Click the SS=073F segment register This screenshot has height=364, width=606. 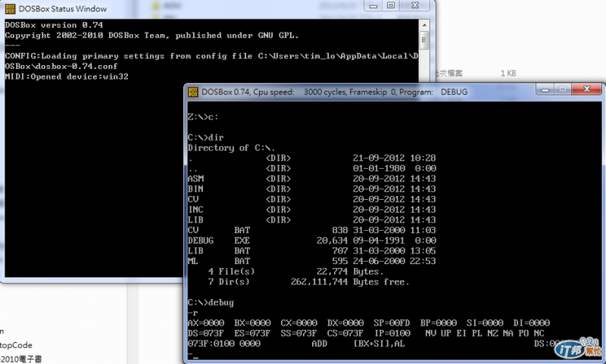click(x=298, y=334)
